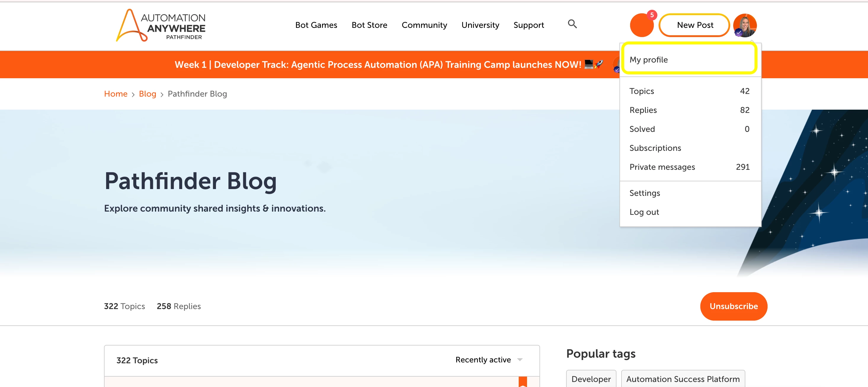Choose Settings in the user menu
The width and height of the screenshot is (868, 387).
tap(645, 193)
